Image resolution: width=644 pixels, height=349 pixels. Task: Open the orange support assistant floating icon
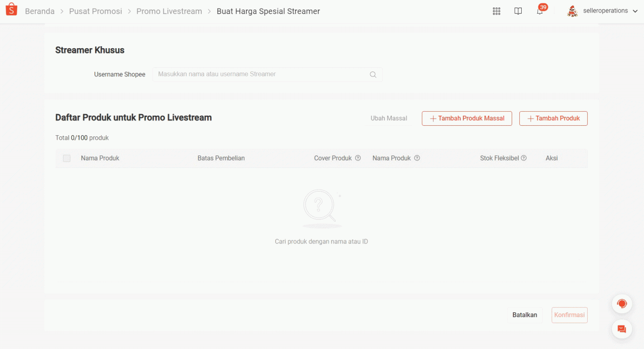[x=622, y=304]
